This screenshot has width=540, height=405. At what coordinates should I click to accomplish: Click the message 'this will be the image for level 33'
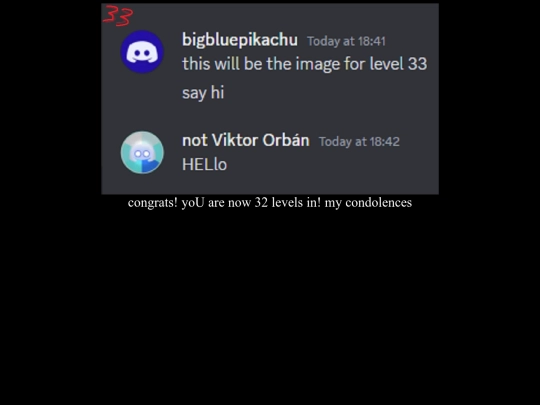click(x=304, y=64)
